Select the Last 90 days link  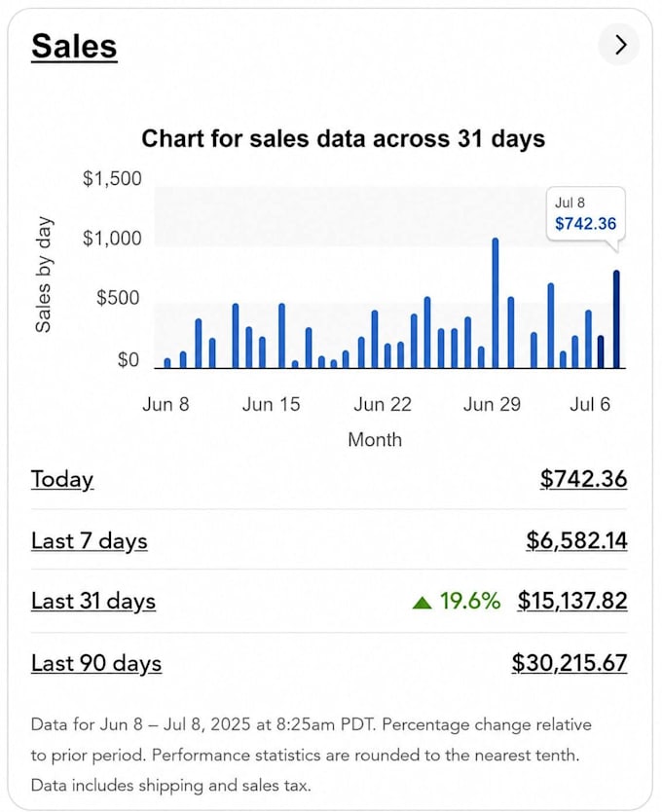[96, 663]
